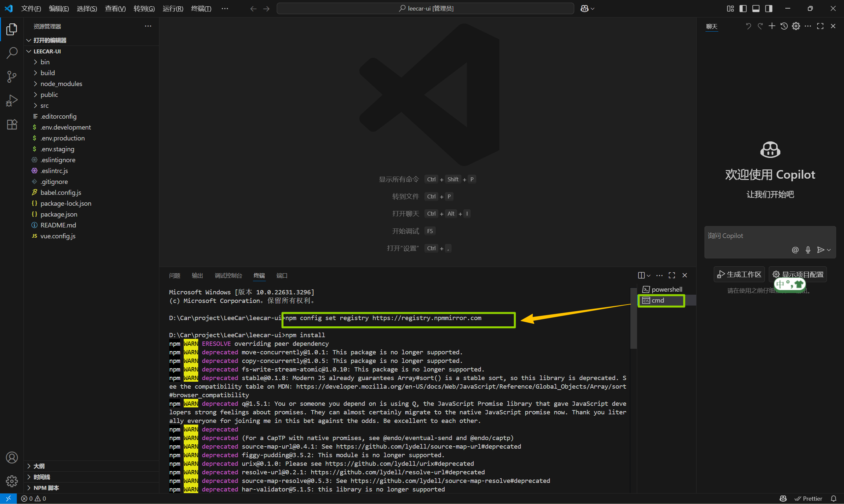844x504 pixels.
Task: Click the 生成工作区 button
Action: point(739,275)
